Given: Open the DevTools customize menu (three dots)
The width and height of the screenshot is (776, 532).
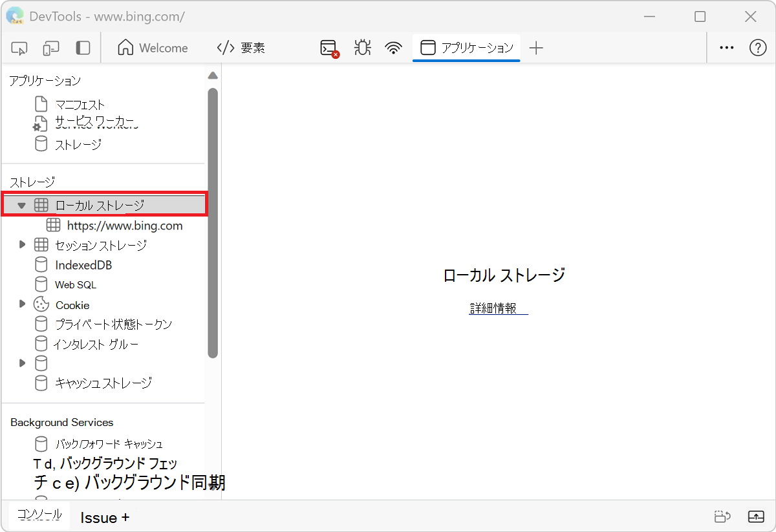Looking at the screenshot, I should (726, 47).
